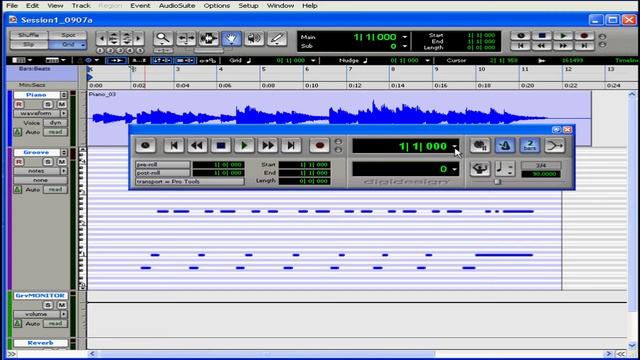Open the Nudge value dropdown arrow

[x=427, y=60]
